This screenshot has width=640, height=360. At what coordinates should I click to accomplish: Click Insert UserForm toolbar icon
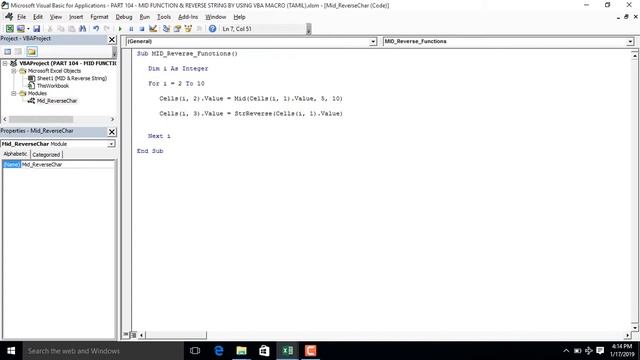(20, 29)
